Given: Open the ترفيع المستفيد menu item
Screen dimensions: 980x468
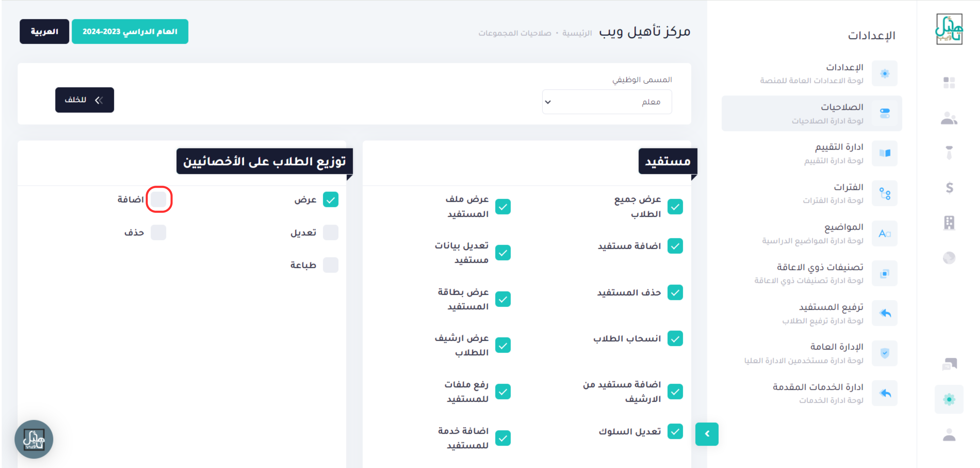Looking at the screenshot, I should [x=811, y=313].
